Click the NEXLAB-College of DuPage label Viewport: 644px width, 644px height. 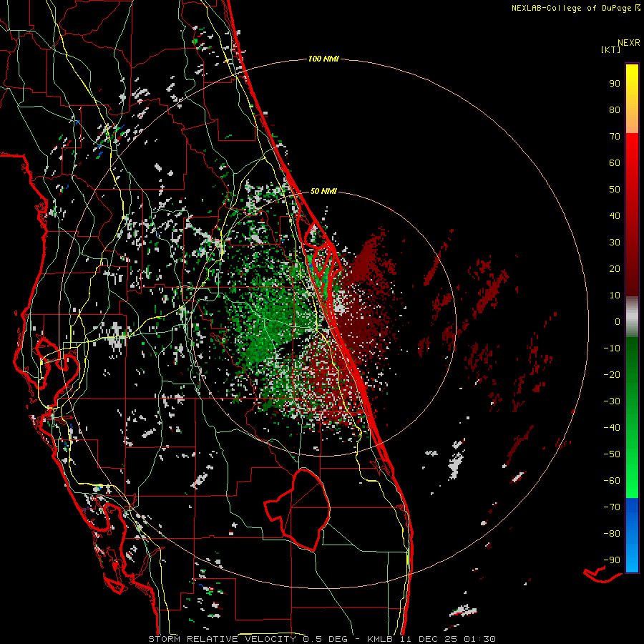click(x=571, y=8)
